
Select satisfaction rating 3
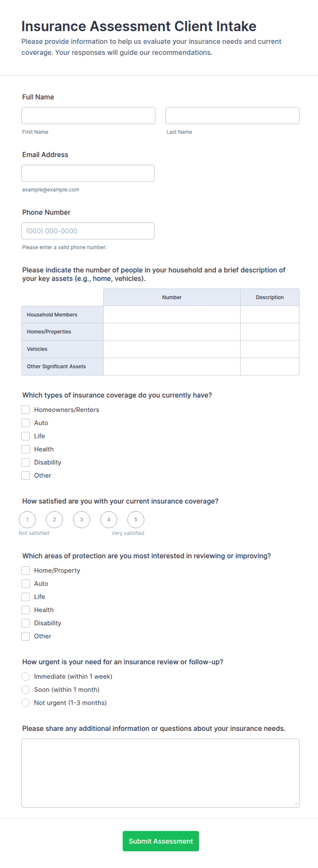tap(81, 520)
